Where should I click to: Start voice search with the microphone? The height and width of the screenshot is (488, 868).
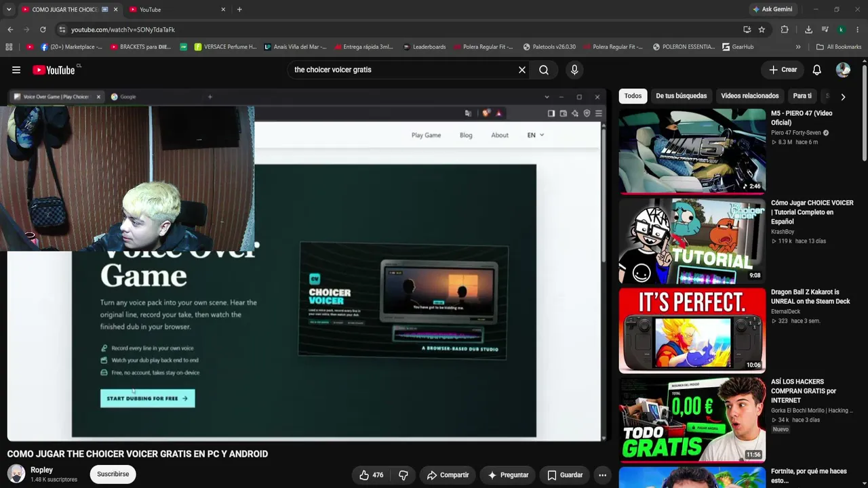tap(574, 70)
